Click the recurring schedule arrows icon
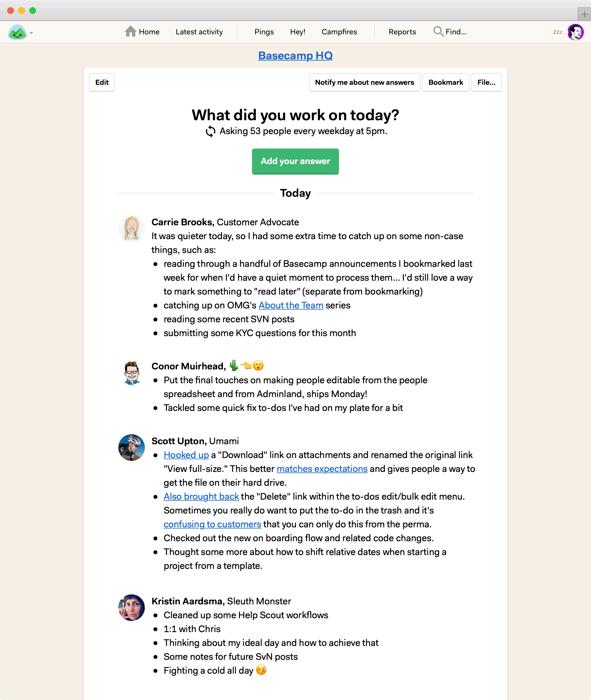This screenshot has width=591, height=700. point(211,131)
